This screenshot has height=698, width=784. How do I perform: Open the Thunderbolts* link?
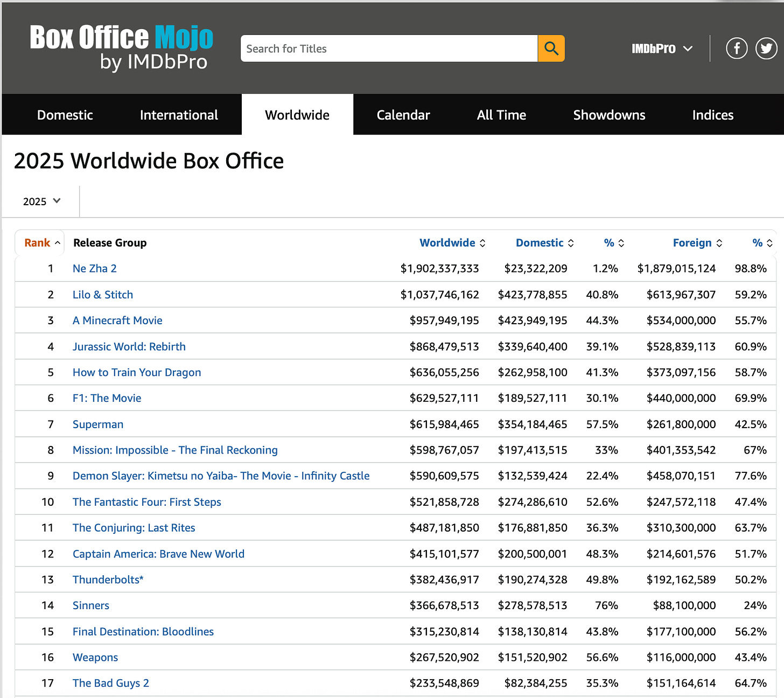108,580
